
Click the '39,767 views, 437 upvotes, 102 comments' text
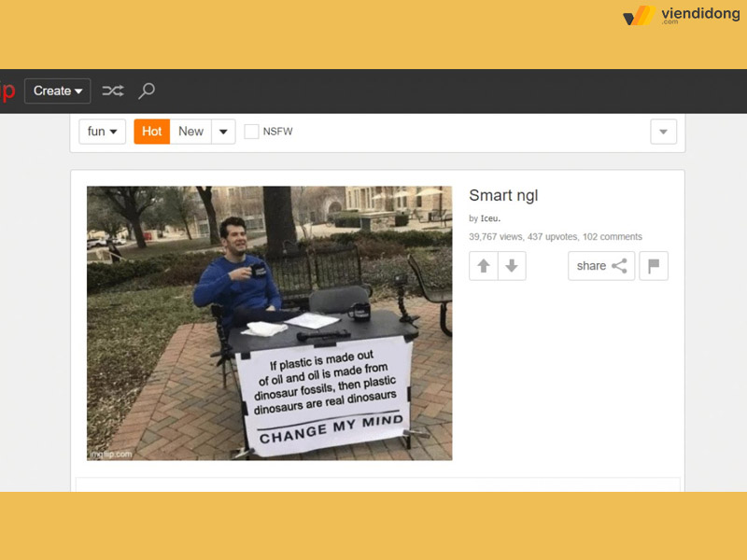click(556, 237)
